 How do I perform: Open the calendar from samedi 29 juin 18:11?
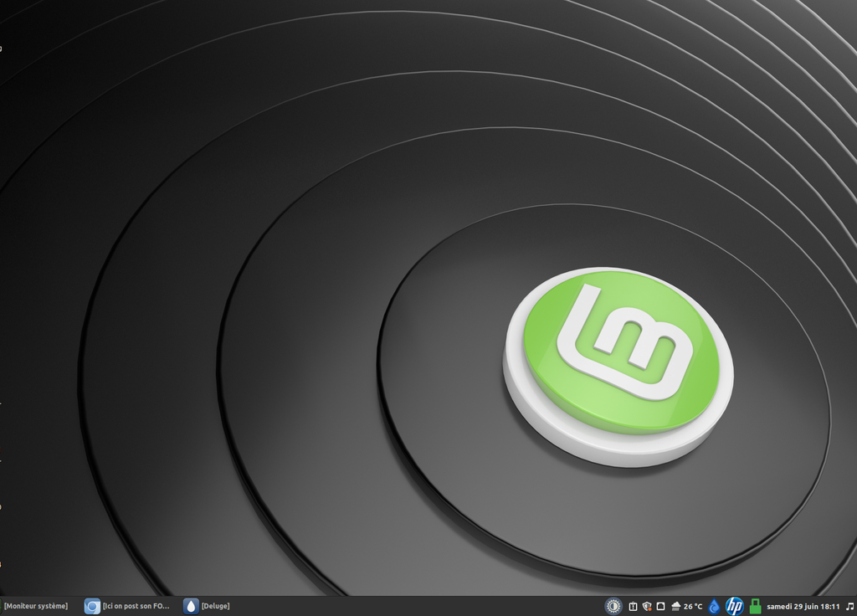803,606
